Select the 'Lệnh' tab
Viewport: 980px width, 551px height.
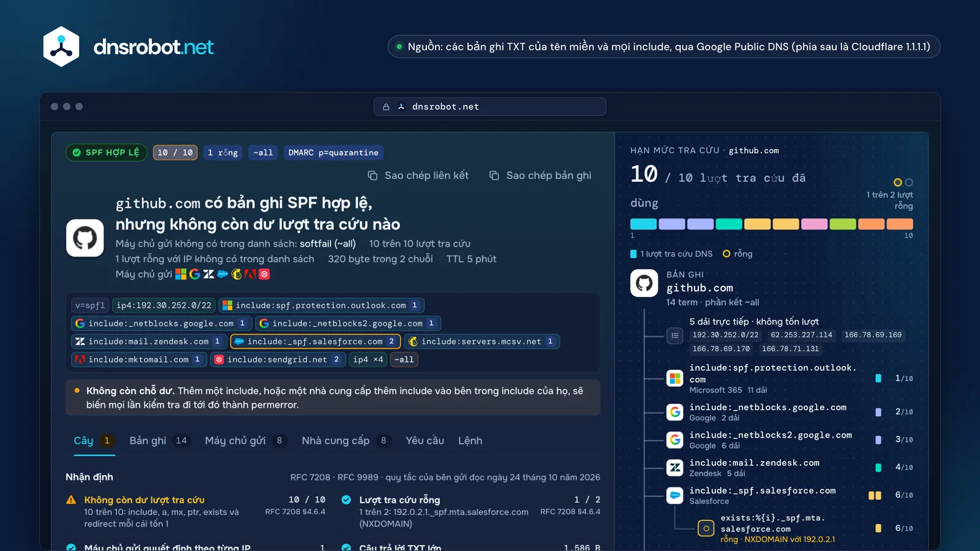point(470,441)
